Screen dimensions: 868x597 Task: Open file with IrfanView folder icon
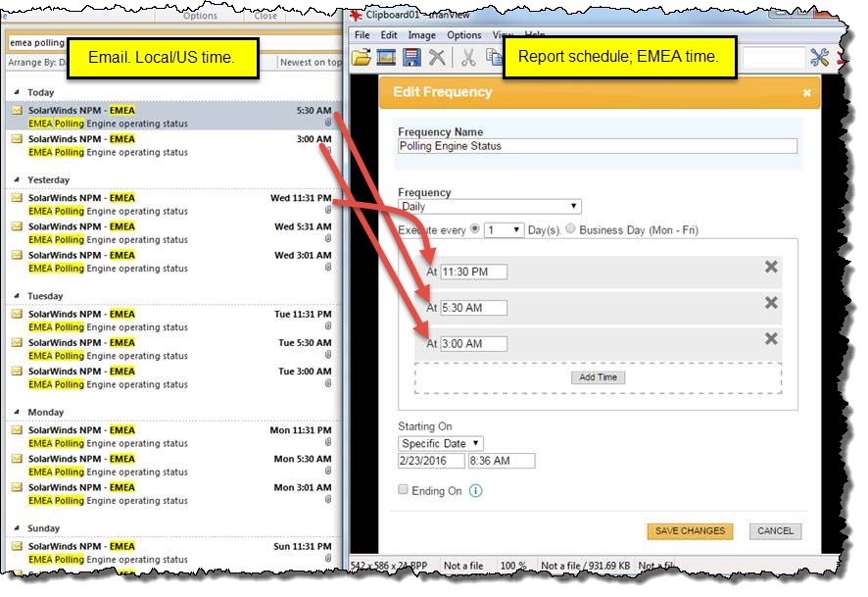click(x=362, y=57)
